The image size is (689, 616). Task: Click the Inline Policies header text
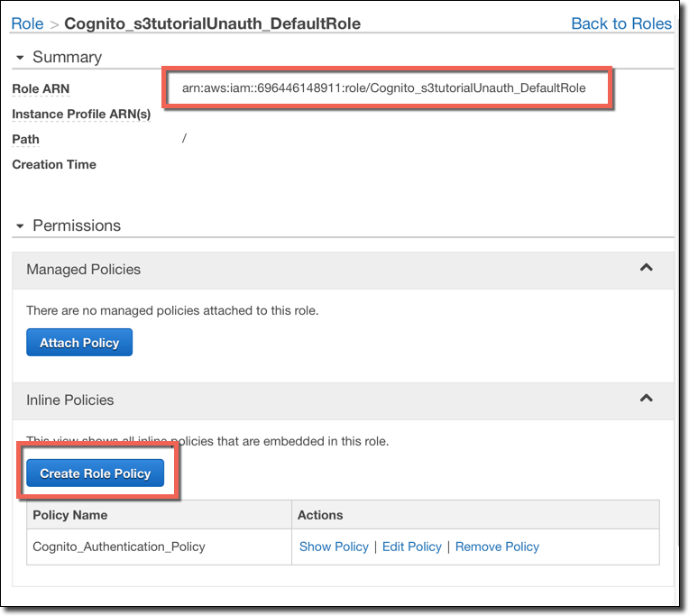point(69,400)
